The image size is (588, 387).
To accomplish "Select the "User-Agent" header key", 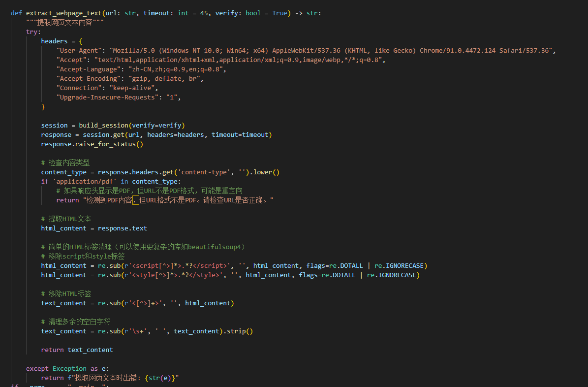I will pyautogui.click(x=79, y=51).
